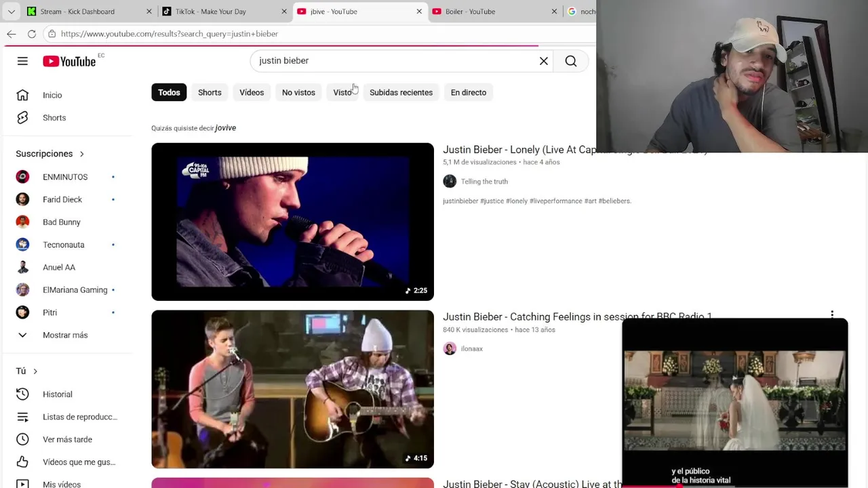Open more options for Catching Feelings video

point(832,315)
